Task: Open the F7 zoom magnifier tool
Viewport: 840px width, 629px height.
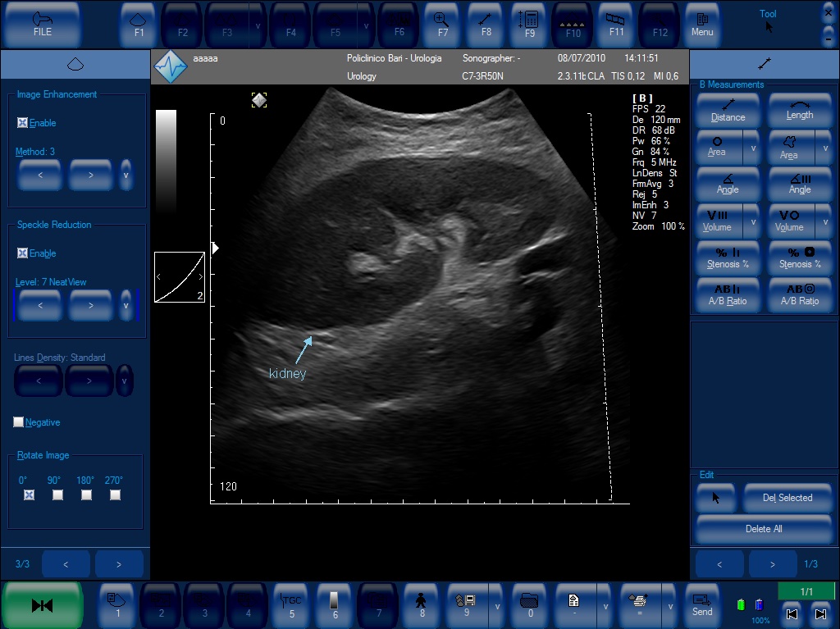Action: pyautogui.click(x=442, y=25)
